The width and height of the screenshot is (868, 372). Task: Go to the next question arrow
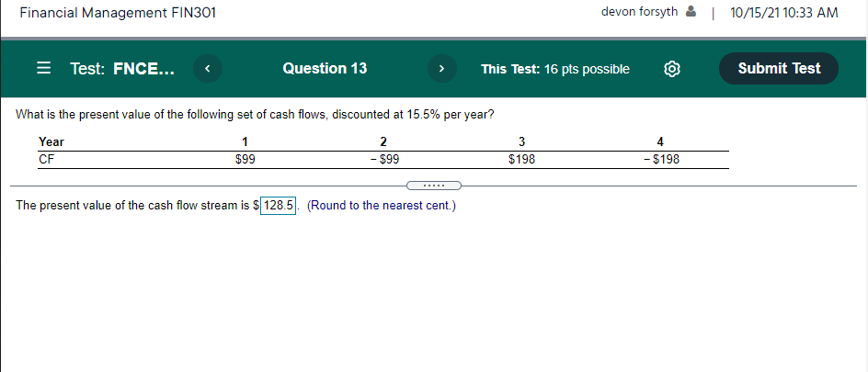441,69
